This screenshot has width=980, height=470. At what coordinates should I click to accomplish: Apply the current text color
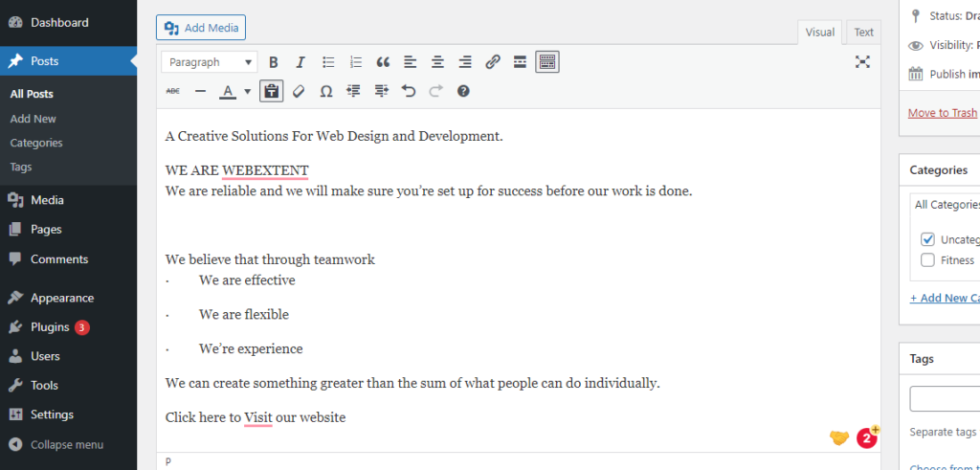pos(228,91)
